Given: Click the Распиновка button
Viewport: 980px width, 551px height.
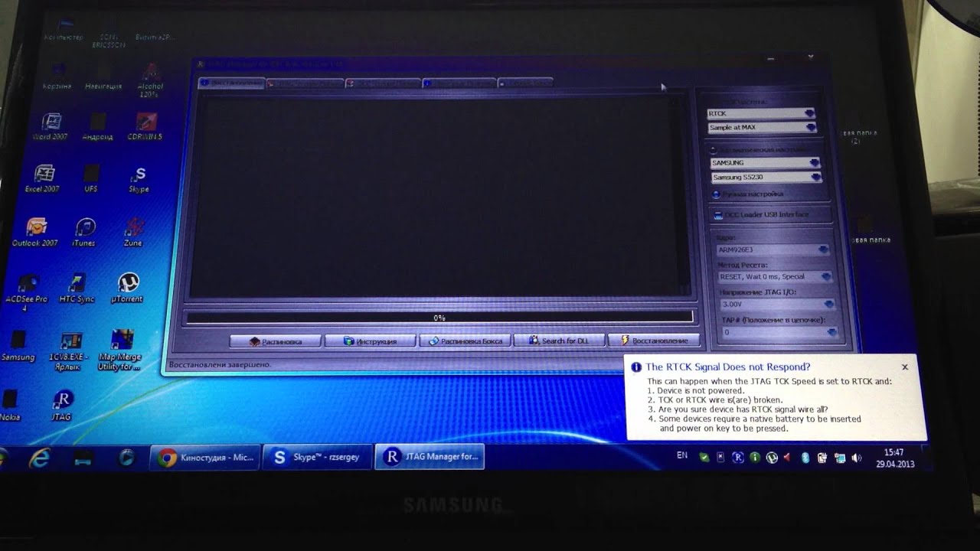Looking at the screenshot, I should tap(276, 341).
